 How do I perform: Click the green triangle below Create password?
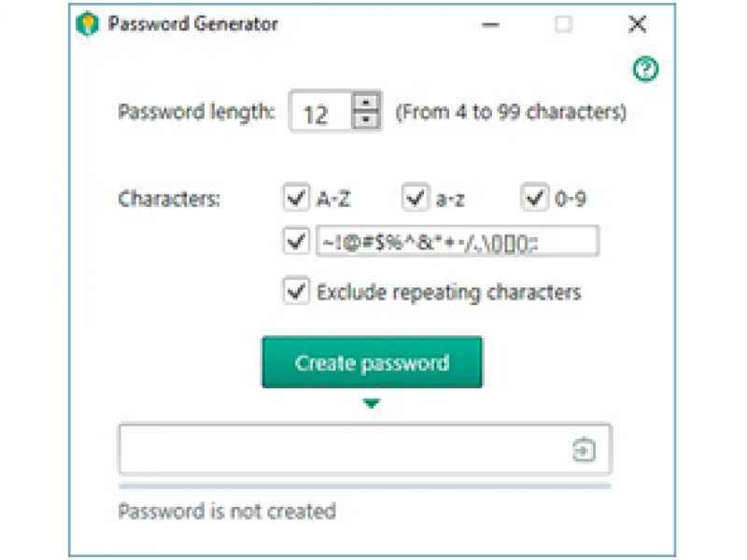373,404
